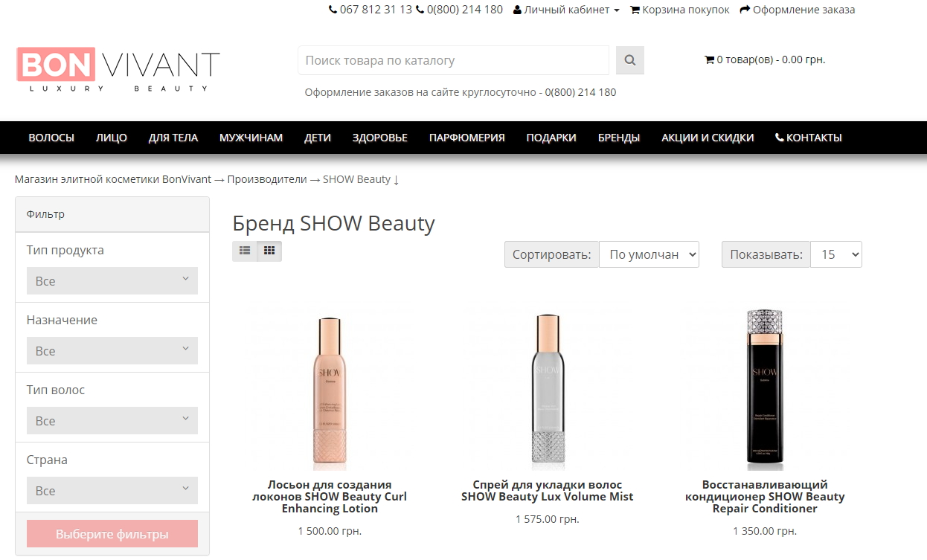Open the Здоровье menu
Viewport: 927px width, 560px height.
point(380,138)
